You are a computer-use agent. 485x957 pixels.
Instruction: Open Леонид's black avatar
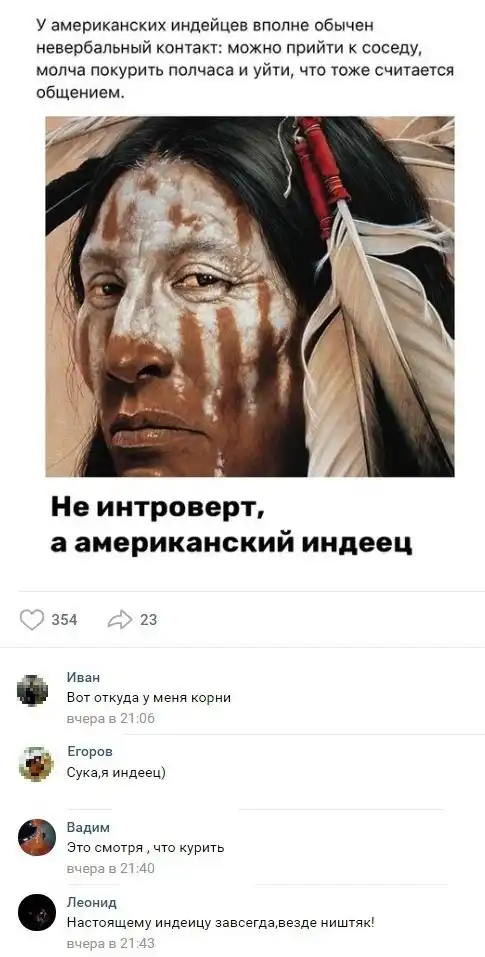37,912
